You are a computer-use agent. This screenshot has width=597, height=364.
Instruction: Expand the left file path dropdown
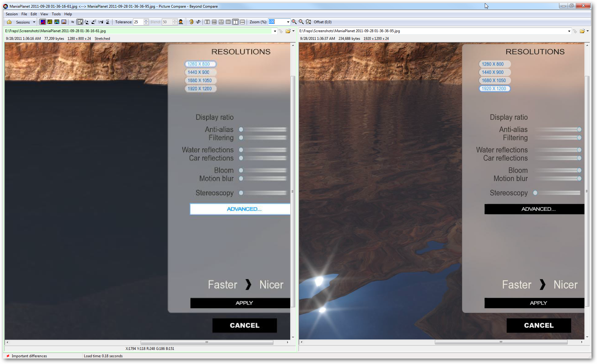275,31
